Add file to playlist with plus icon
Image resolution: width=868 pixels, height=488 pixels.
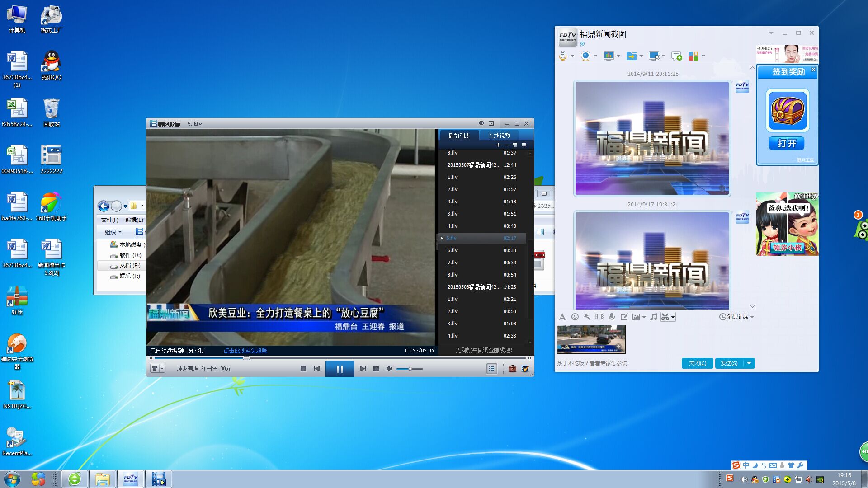pos(498,145)
